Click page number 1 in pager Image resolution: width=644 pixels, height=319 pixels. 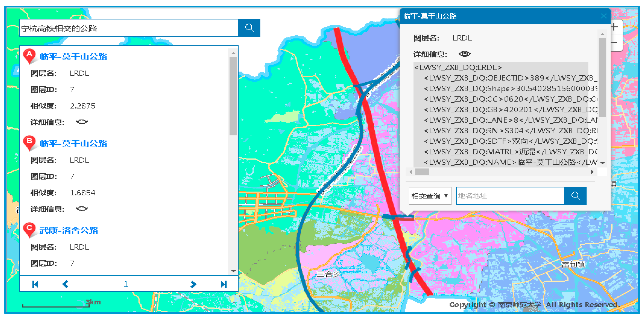coord(126,284)
